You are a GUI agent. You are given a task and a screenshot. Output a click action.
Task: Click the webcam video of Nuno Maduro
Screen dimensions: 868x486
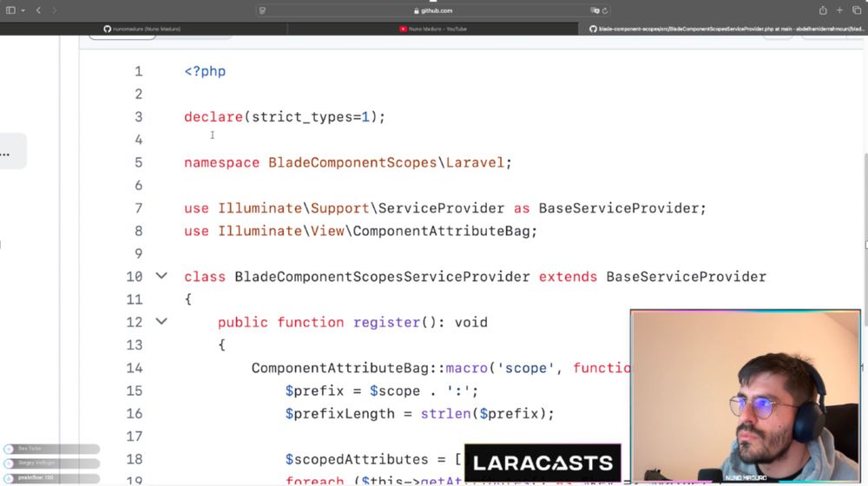tap(745, 396)
